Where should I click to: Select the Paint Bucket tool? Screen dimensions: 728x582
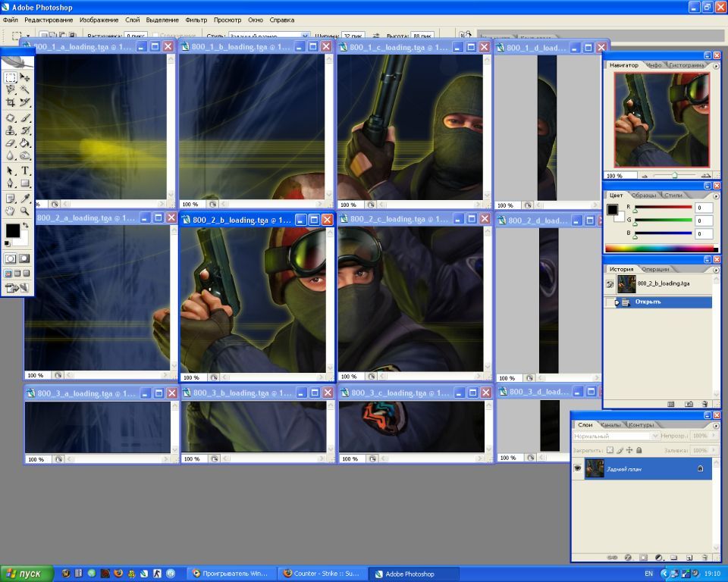click(25, 143)
